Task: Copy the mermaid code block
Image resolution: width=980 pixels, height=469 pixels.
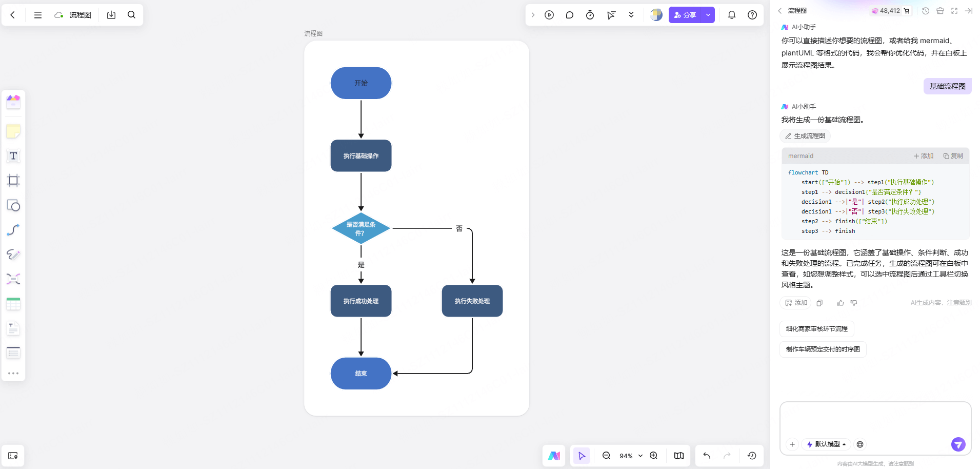Action: (953, 156)
